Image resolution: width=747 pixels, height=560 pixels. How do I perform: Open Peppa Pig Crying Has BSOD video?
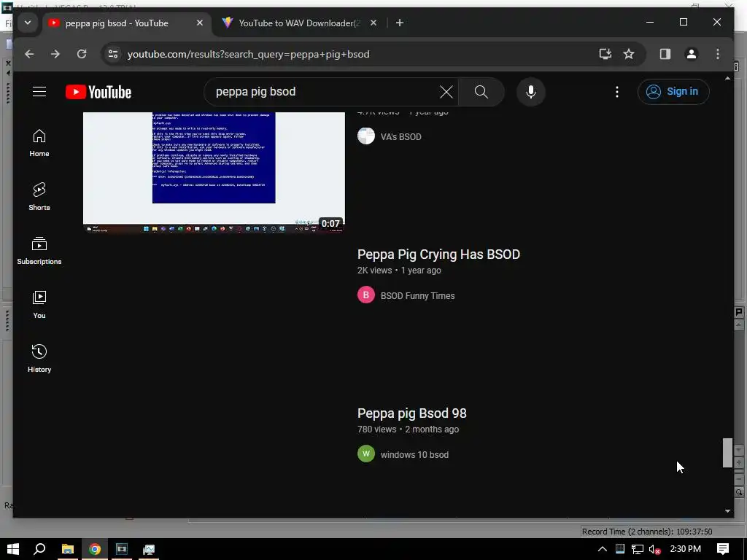(x=438, y=254)
